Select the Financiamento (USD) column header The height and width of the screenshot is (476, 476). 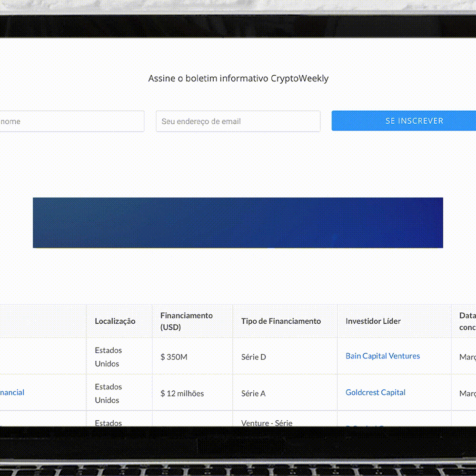pos(187,321)
